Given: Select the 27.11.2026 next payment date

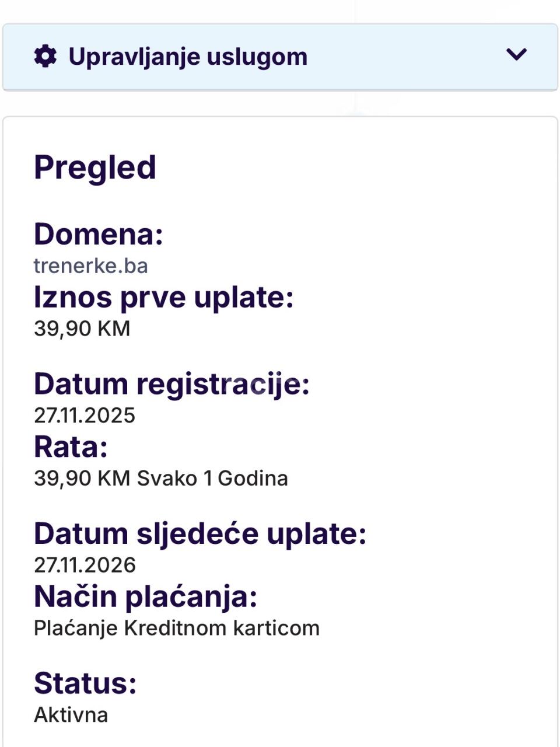Looking at the screenshot, I should pos(85,565).
